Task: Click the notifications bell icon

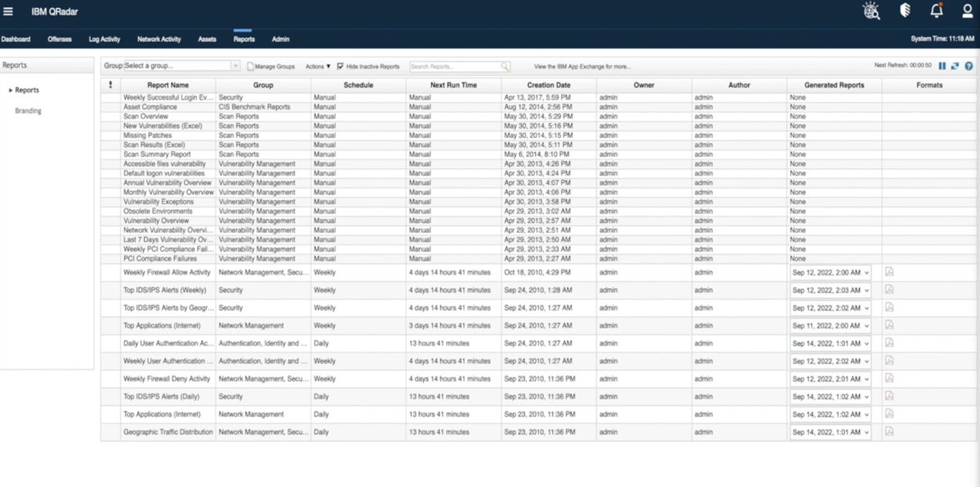Action: pos(937,11)
